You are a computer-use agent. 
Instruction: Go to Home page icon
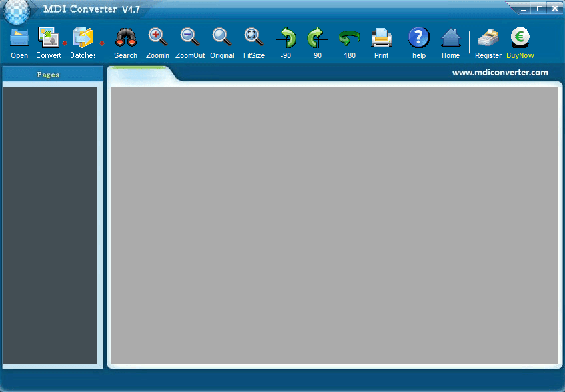451,39
